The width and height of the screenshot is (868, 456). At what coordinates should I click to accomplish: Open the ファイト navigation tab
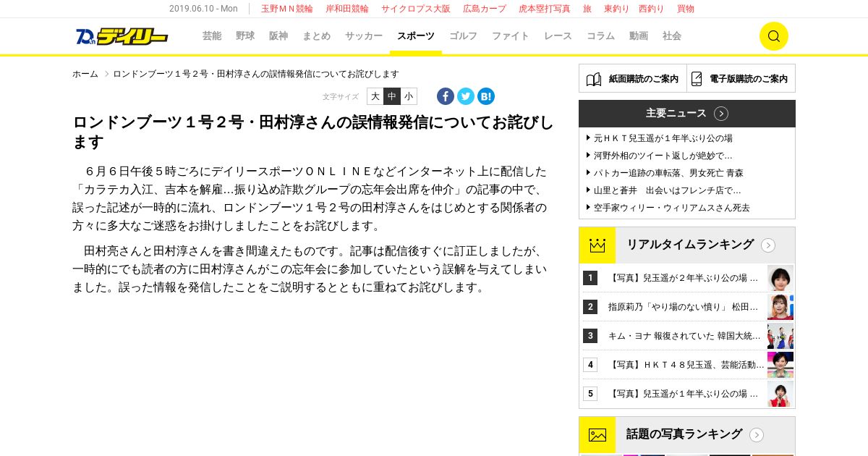pyautogui.click(x=511, y=36)
